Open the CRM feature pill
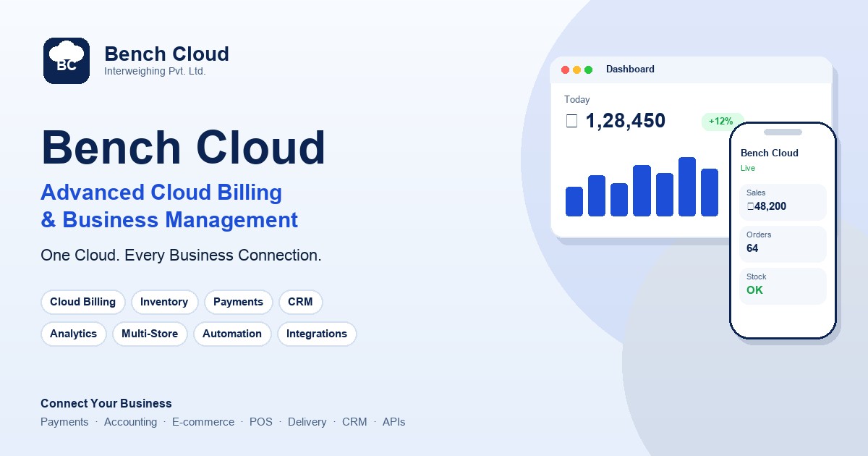Image resolution: width=868 pixels, height=456 pixels. pyautogui.click(x=300, y=302)
